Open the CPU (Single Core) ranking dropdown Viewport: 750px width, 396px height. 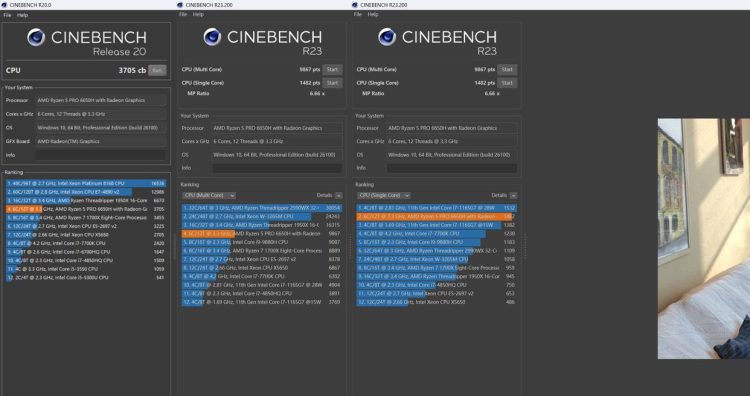pyautogui.click(x=384, y=195)
